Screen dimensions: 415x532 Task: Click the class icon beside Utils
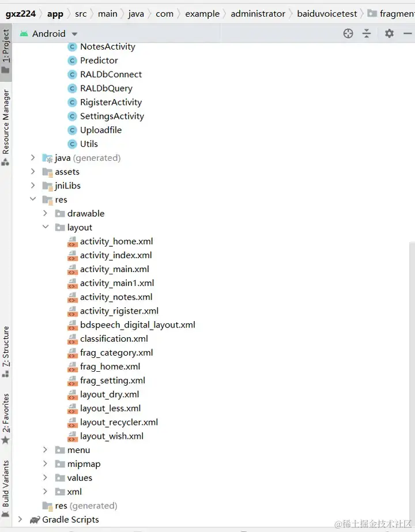click(72, 144)
